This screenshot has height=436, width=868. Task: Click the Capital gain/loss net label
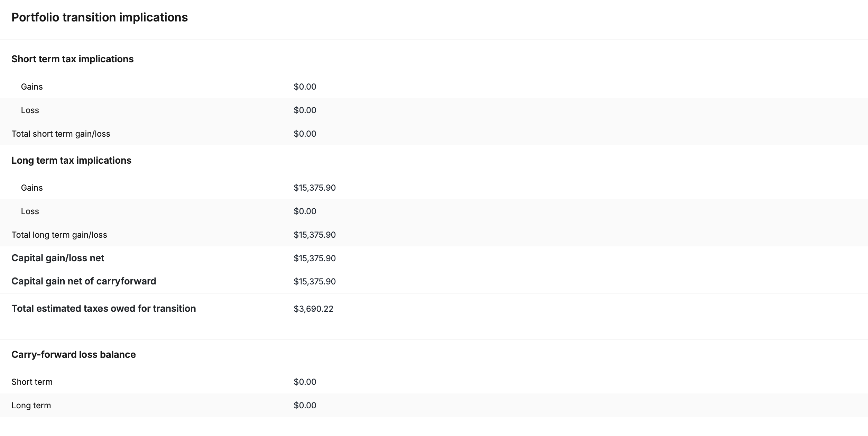(x=58, y=258)
